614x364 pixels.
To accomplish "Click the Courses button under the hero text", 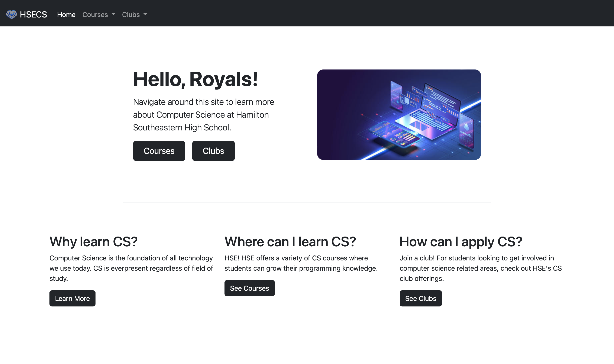I will coord(159,151).
